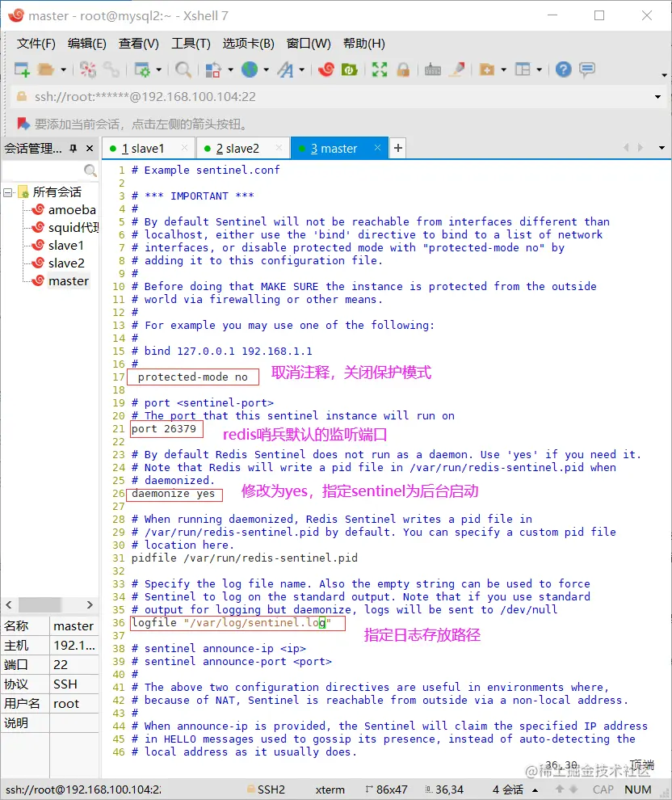This screenshot has height=800, width=672.
Task: Close the session manager panel
Action: [x=90, y=149]
